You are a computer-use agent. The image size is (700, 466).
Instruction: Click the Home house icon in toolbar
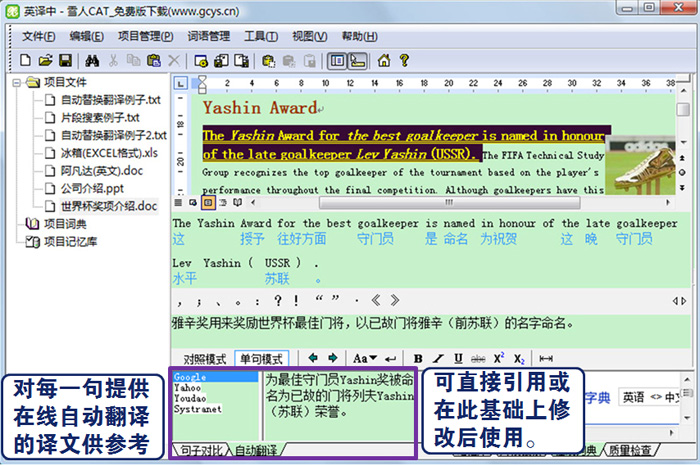384,60
